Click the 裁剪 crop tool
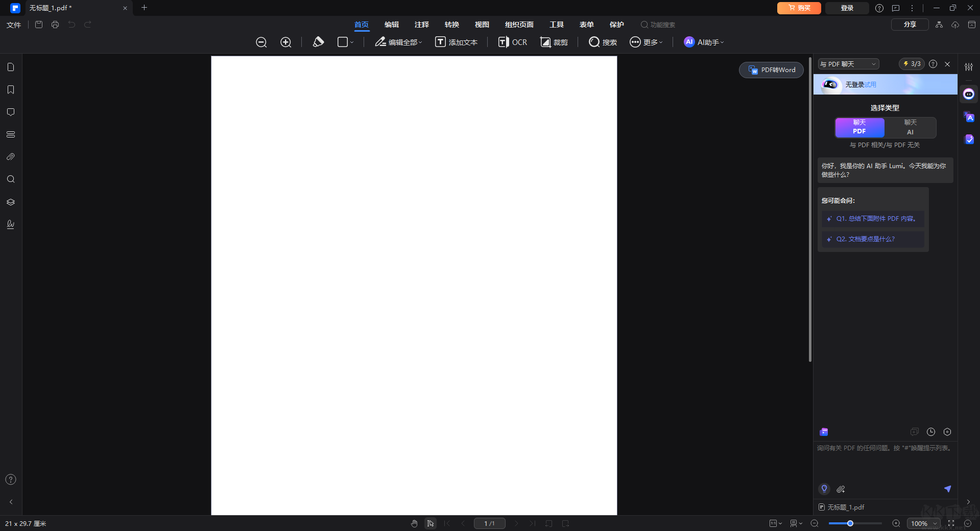This screenshot has width=980, height=531. point(554,42)
